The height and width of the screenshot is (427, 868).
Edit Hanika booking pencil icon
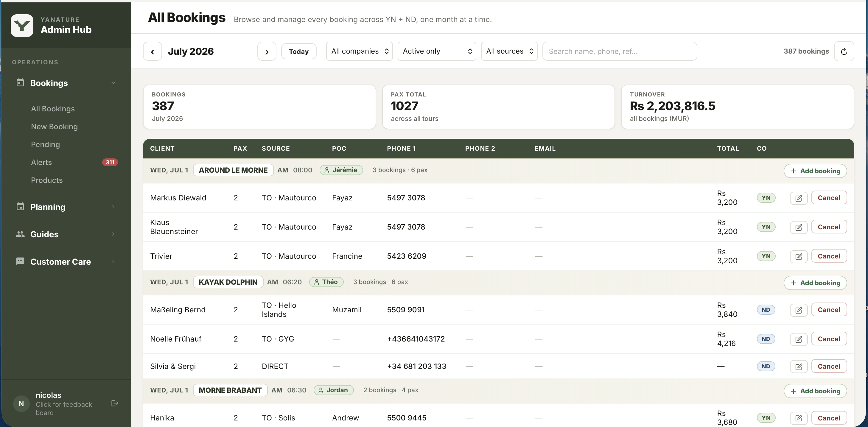point(799,418)
